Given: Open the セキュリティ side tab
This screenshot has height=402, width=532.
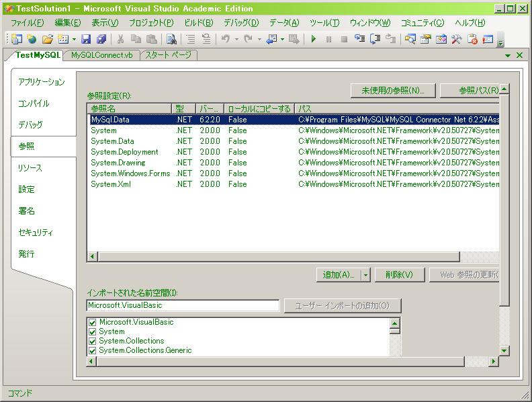Looking at the screenshot, I should point(36,233).
